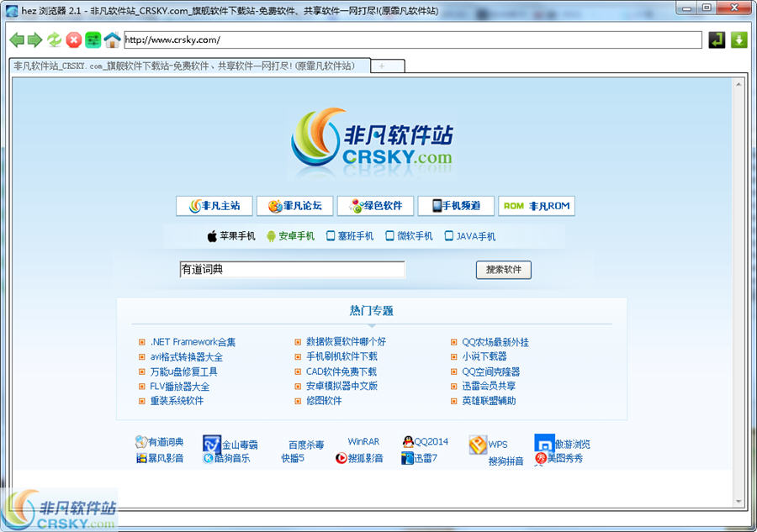Open the .NET Framework合集 link
Screen dimensions: 757x532
[x=193, y=342]
